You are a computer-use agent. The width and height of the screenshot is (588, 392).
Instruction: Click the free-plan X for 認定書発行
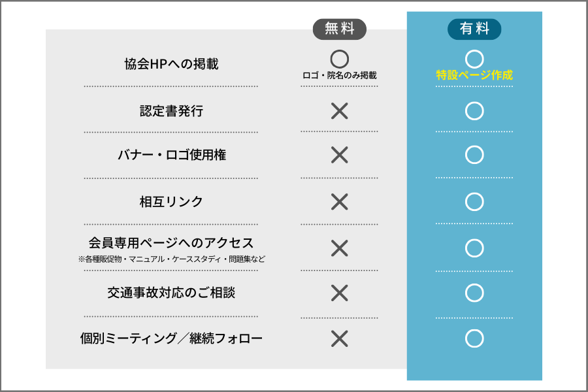(339, 111)
